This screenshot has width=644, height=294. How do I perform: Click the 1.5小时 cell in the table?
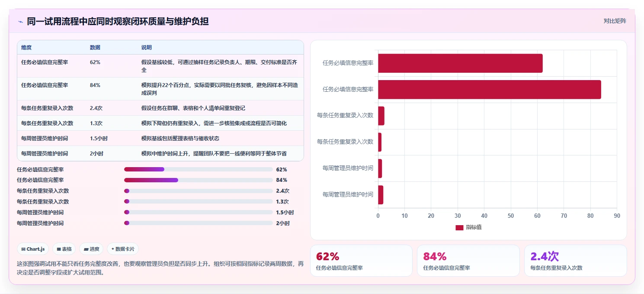click(99, 138)
